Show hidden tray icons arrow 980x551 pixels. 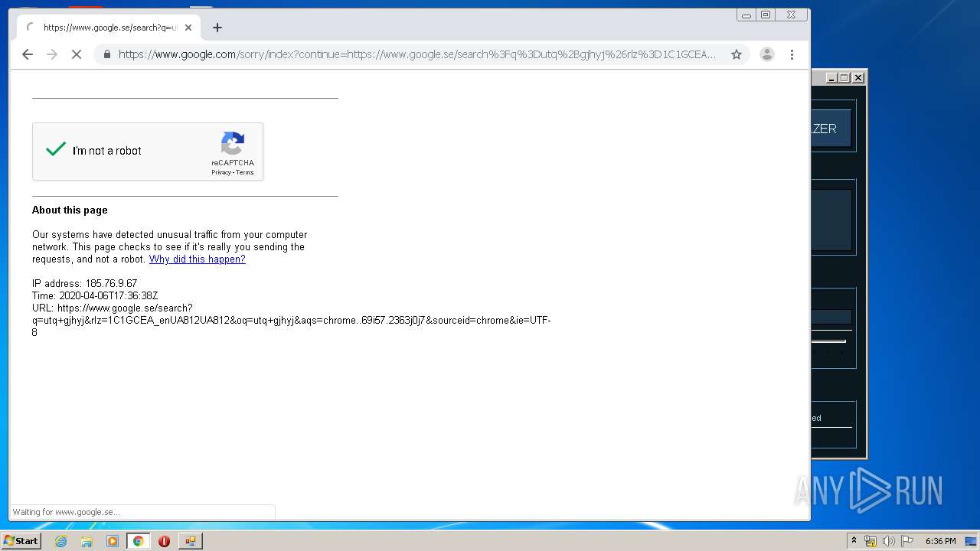(854, 541)
